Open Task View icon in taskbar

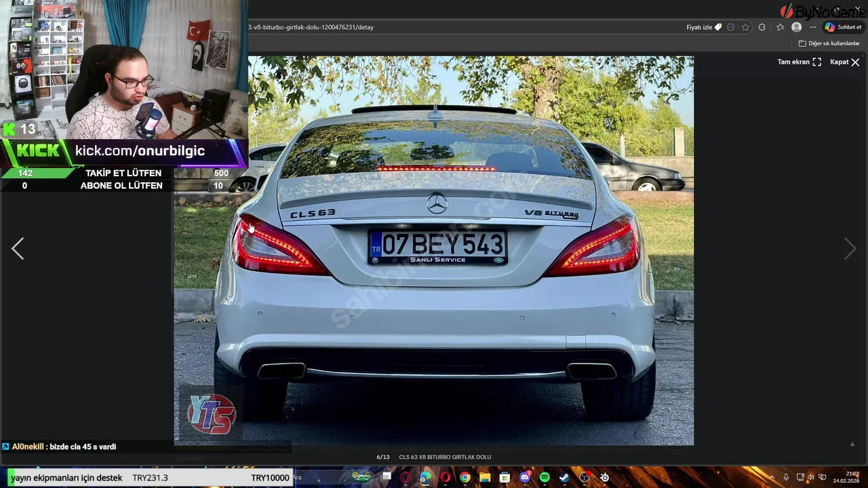387,476
